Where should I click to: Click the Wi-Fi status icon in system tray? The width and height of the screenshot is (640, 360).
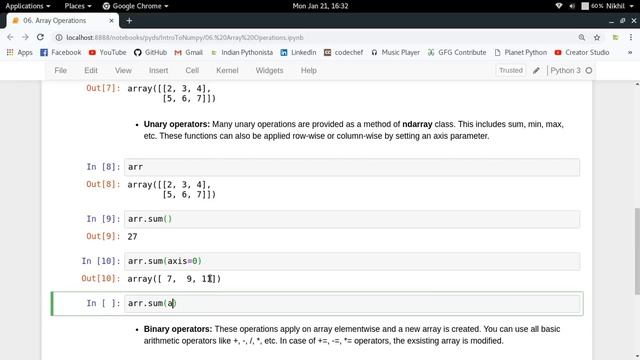tap(559, 6)
